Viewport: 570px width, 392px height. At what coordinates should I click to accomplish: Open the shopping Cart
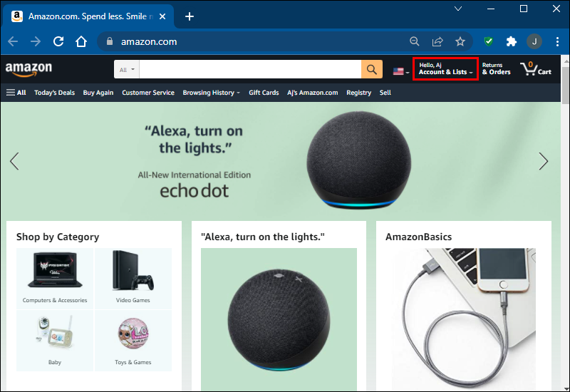(536, 68)
